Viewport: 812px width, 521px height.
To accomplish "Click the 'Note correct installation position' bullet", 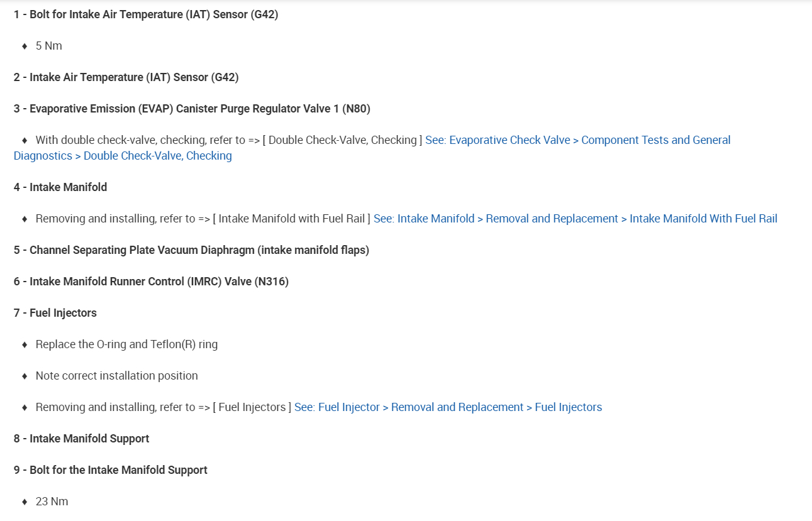I will pyautogui.click(x=116, y=376).
